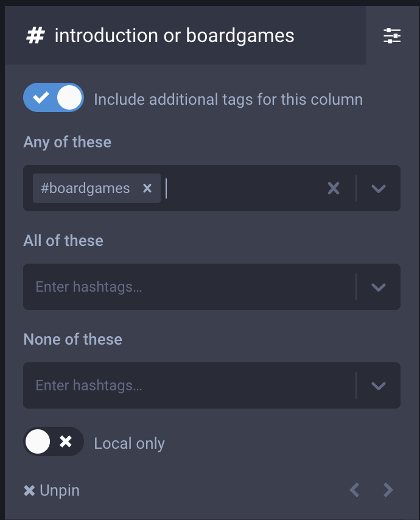
Task: Select the #boardgames tag label
Action: coord(85,188)
